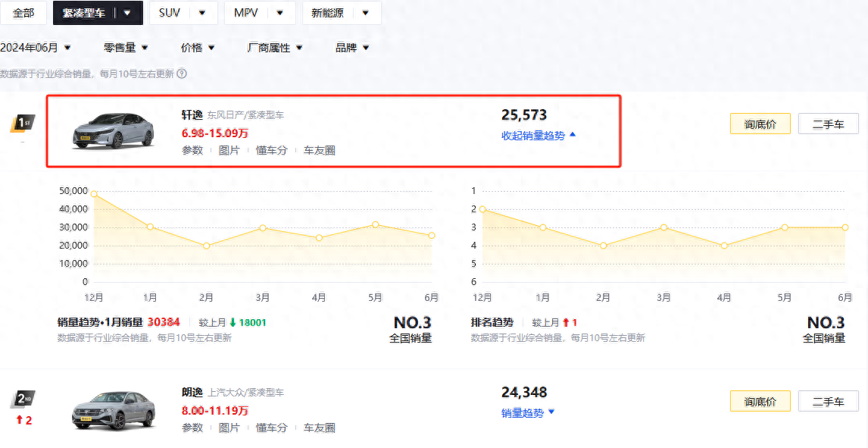Click the 1月销量 value 30384

(164, 322)
